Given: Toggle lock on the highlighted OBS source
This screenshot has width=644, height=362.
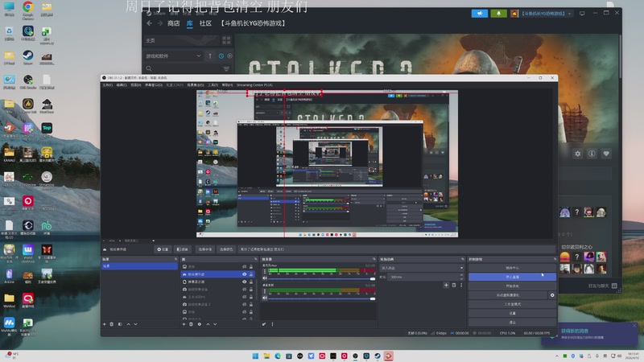Looking at the screenshot, I should [x=251, y=274].
